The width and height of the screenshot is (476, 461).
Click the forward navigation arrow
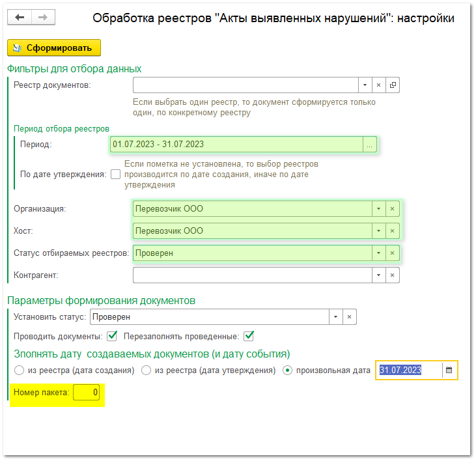tap(43, 18)
